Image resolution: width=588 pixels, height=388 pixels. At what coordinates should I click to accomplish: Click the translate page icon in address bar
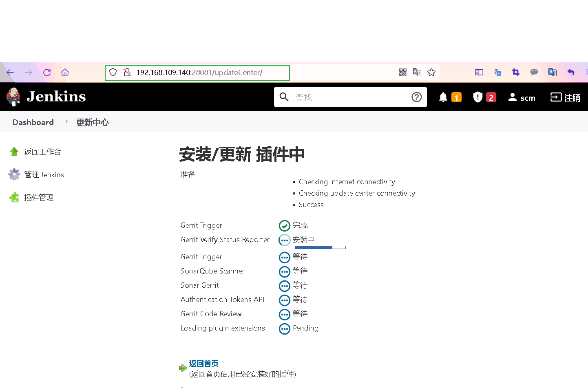tap(417, 73)
